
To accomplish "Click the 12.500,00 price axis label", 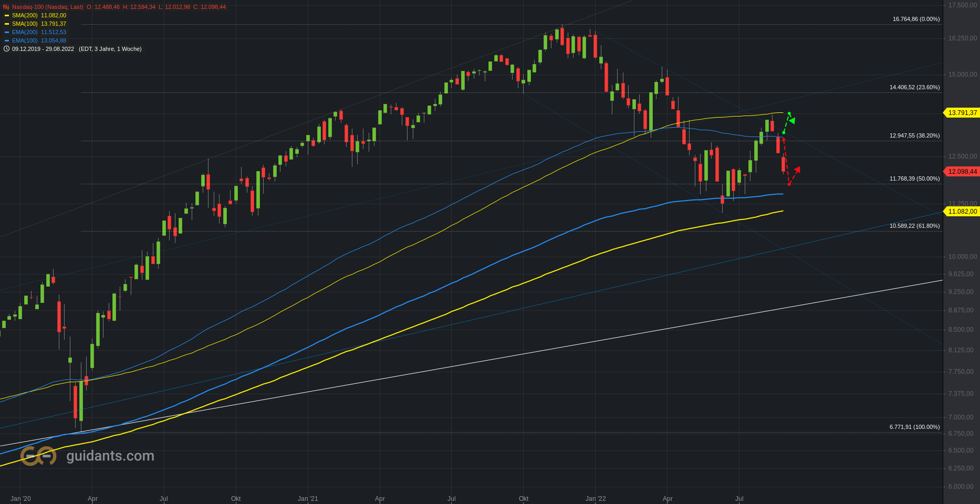I will click(963, 156).
